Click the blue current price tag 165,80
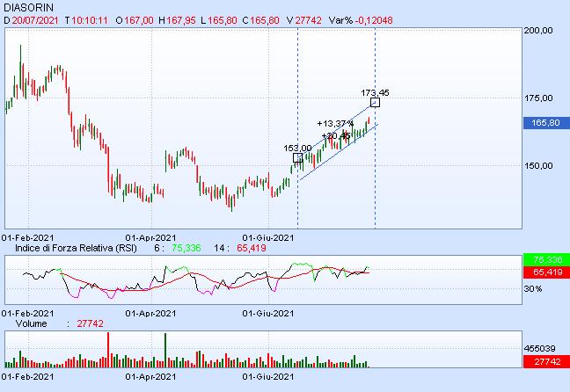Screen dimensions: 570x392 coord(546,123)
